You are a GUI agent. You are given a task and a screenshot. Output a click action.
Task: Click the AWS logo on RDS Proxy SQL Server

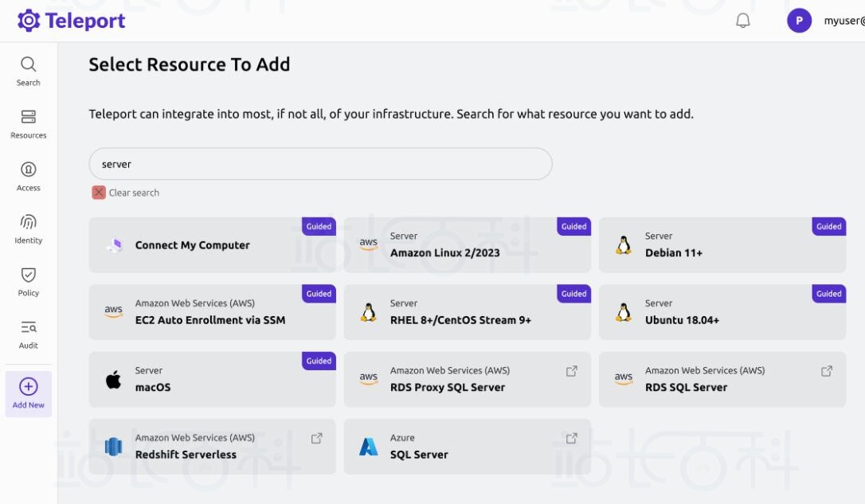click(x=369, y=377)
